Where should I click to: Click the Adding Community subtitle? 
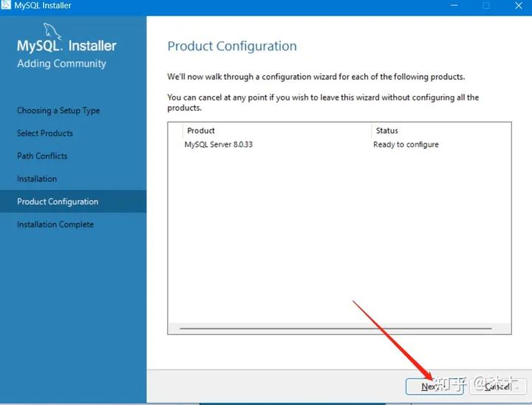coord(61,64)
